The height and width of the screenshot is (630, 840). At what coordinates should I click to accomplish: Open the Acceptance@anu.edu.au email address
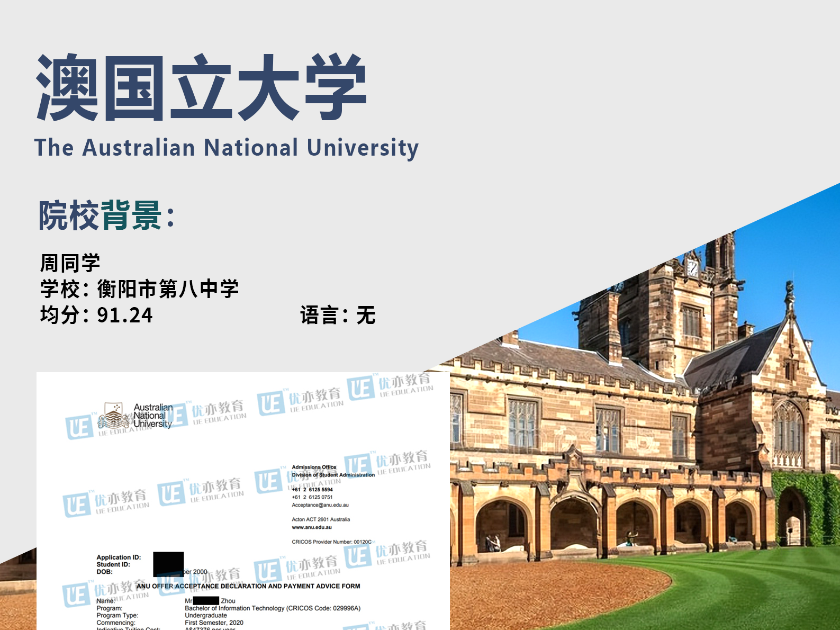point(320,505)
